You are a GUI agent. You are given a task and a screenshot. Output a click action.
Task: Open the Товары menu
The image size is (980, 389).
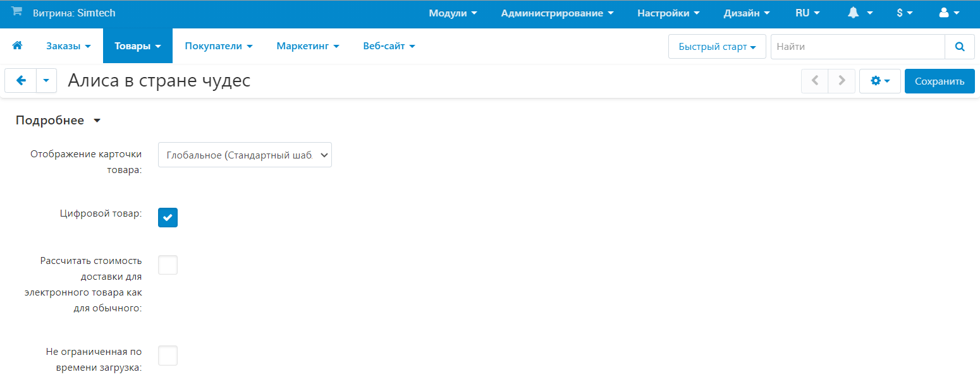[x=137, y=46]
